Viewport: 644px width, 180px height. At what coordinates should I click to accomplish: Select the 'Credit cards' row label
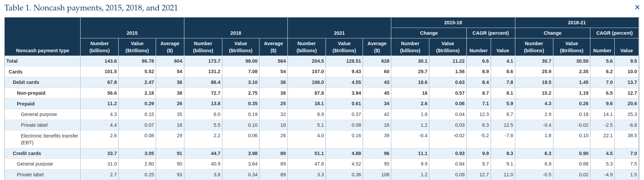click(27, 153)
